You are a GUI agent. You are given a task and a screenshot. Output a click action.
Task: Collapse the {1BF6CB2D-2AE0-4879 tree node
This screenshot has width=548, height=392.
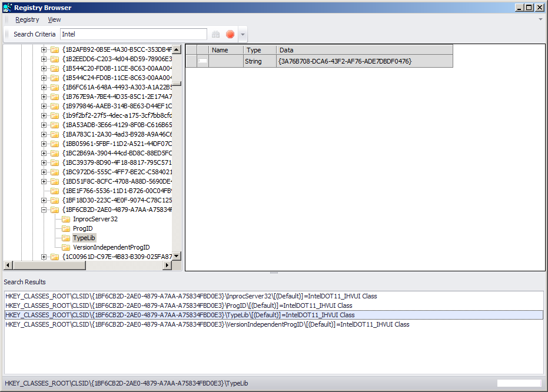pos(44,210)
